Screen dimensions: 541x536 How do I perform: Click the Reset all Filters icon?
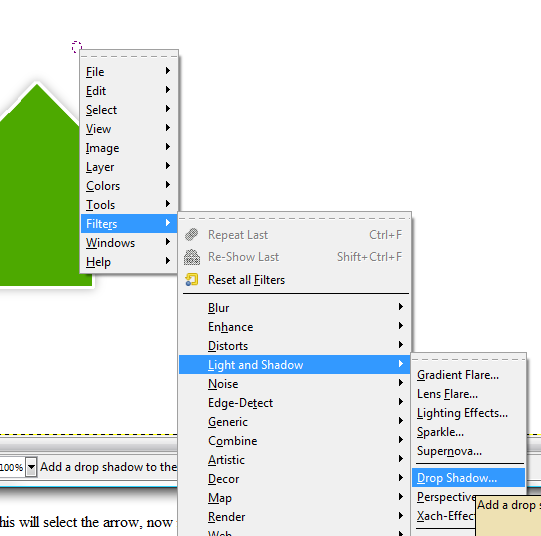click(191, 279)
